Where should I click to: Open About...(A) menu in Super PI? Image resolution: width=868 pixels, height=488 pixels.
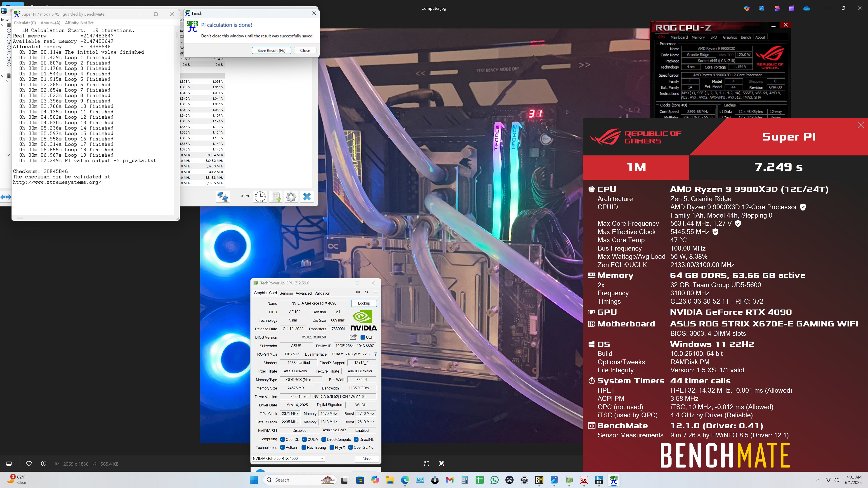click(x=50, y=23)
